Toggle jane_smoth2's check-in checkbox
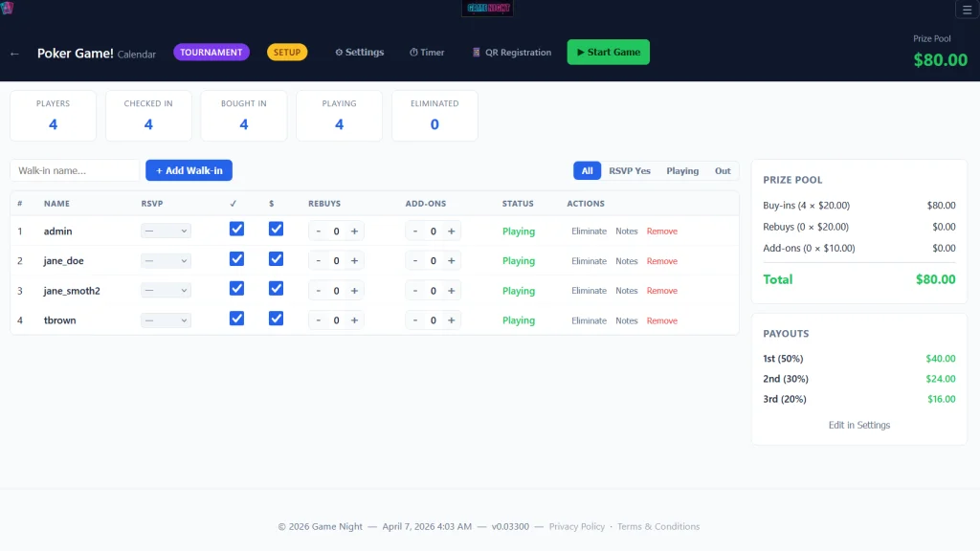Image resolution: width=980 pixels, height=551 pixels. (237, 289)
